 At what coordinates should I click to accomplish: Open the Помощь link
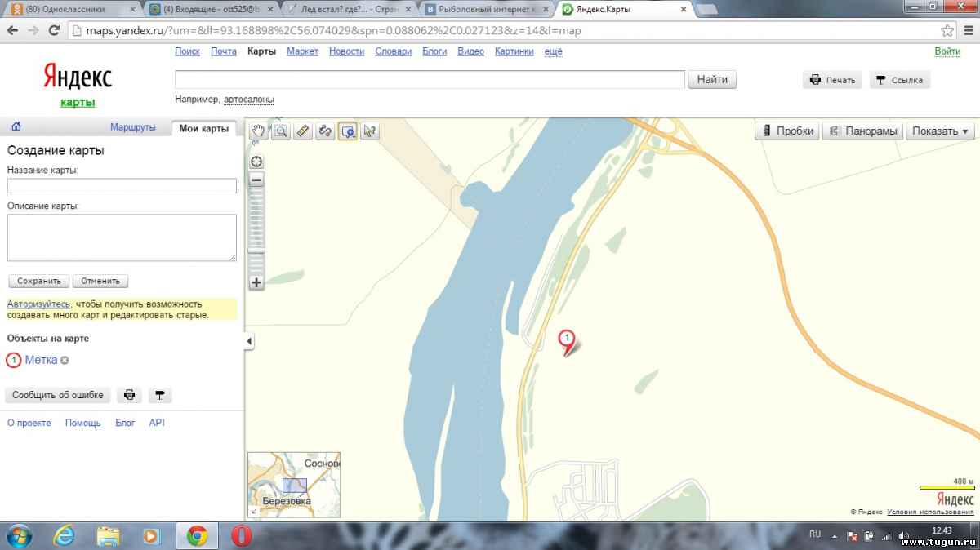point(83,423)
